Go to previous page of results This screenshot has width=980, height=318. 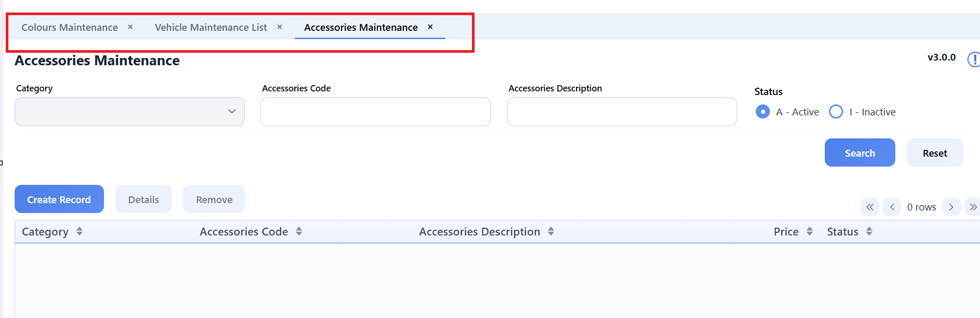892,207
